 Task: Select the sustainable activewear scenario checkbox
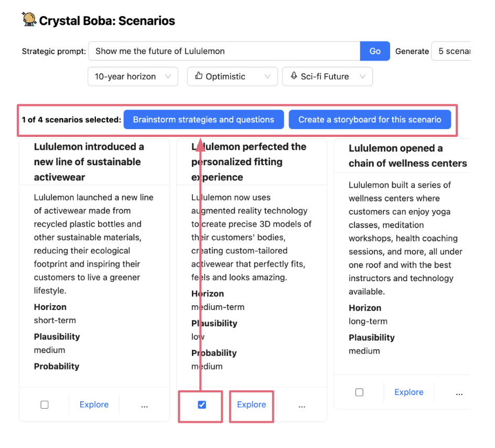coord(45,405)
